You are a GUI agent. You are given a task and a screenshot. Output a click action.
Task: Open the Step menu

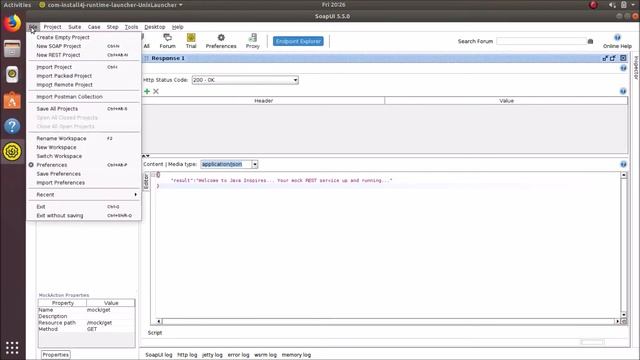pos(113,27)
